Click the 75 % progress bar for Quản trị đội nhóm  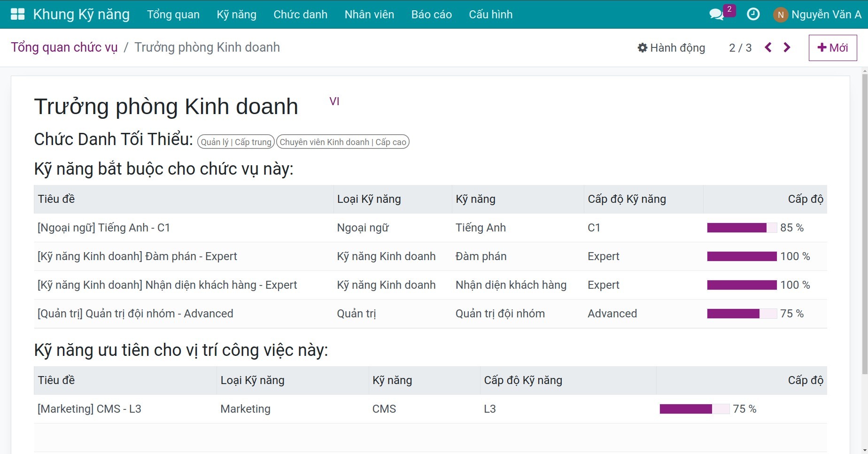point(742,314)
